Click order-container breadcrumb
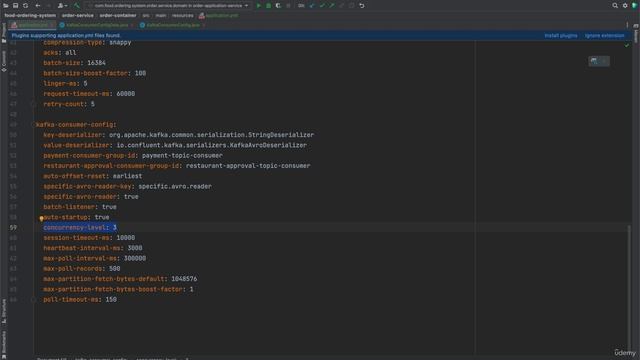The image size is (640, 360). pyautogui.click(x=118, y=16)
